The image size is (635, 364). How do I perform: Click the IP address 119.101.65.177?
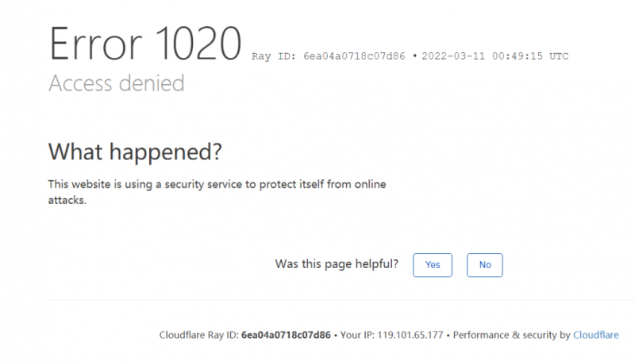[411, 335]
